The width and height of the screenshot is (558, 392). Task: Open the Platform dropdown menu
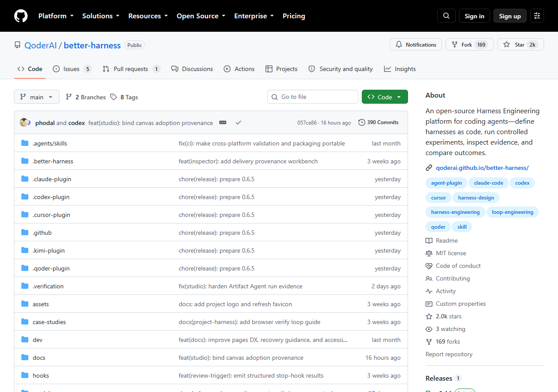[x=55, y=16]
